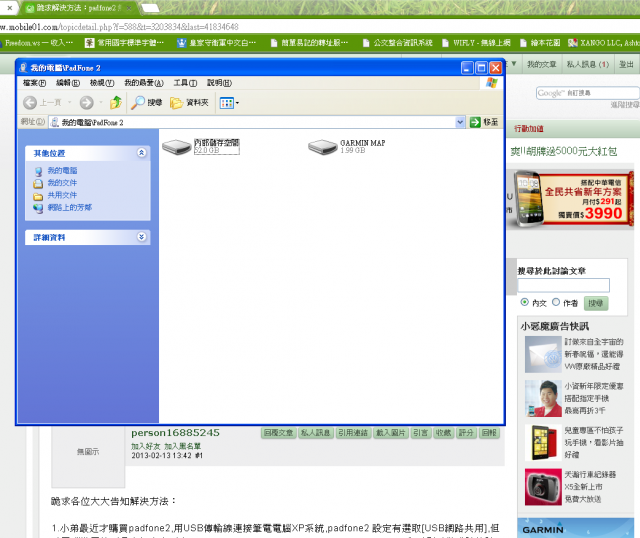Click My Computer icon in Other Places
640x538 pixels.
click(38, 171)
